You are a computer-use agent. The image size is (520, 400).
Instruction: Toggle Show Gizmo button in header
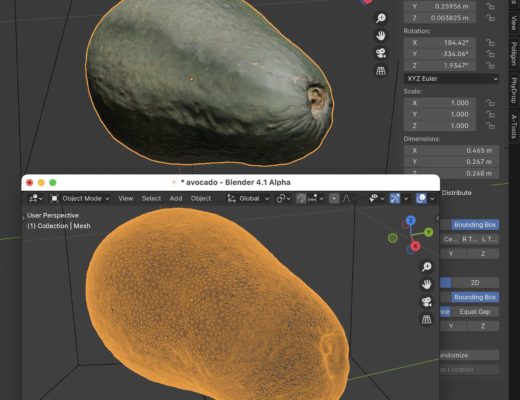(395, 199)
